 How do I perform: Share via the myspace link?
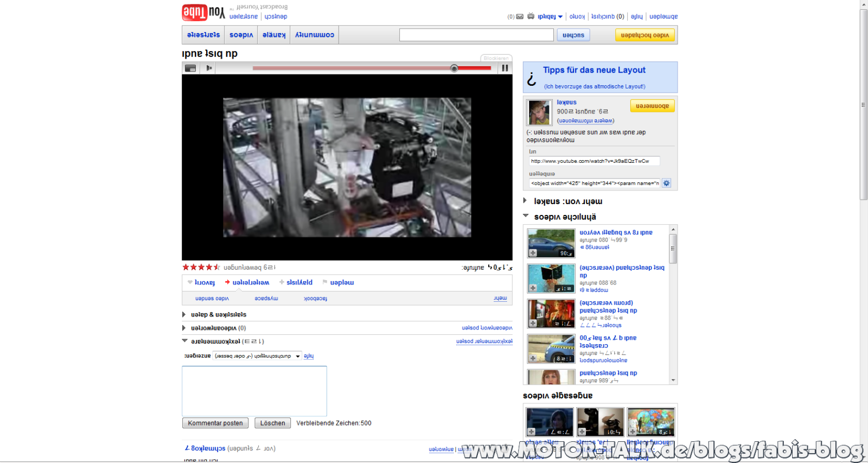pos(266,299)
